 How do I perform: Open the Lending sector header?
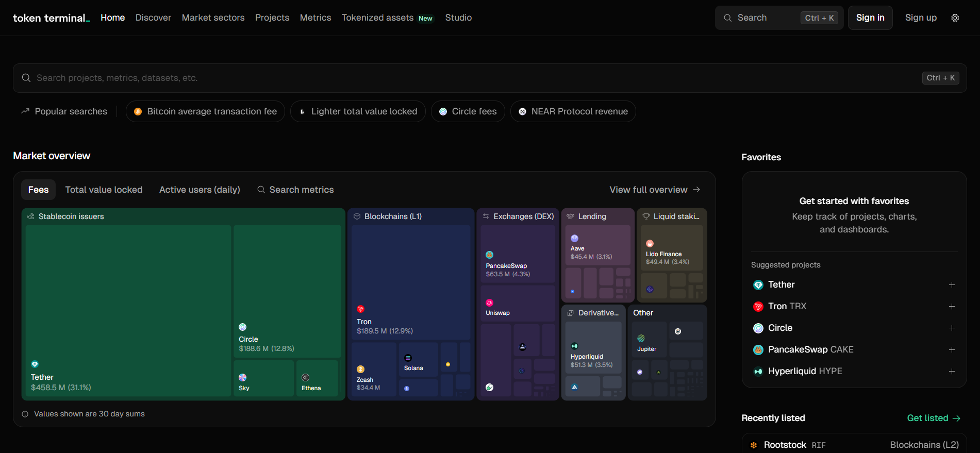click(587, 216)
